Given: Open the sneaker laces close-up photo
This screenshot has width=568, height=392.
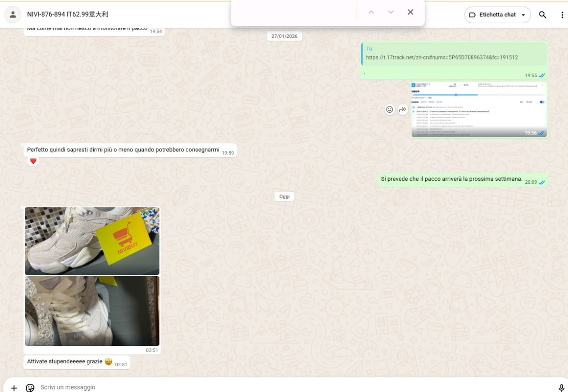Looking at the screenshot, I should click(92, 311).
